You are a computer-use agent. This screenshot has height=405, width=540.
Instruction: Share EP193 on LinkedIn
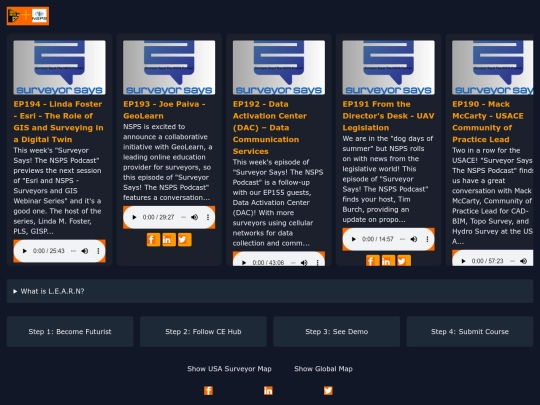(169, 240)
